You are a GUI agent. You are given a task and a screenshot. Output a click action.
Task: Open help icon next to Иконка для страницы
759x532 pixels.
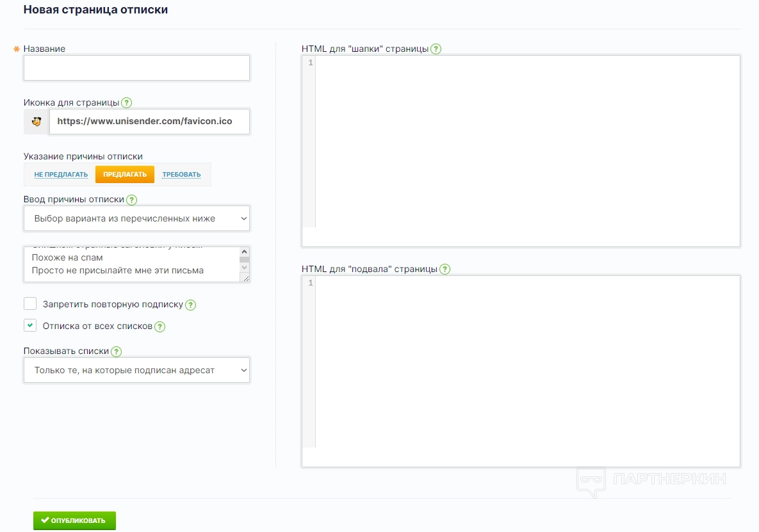(126, 102)
